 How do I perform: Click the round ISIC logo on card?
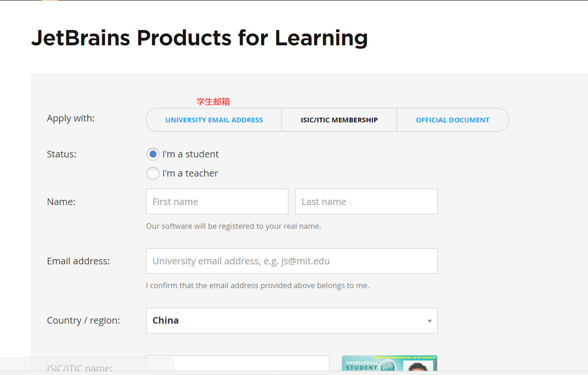387,366
